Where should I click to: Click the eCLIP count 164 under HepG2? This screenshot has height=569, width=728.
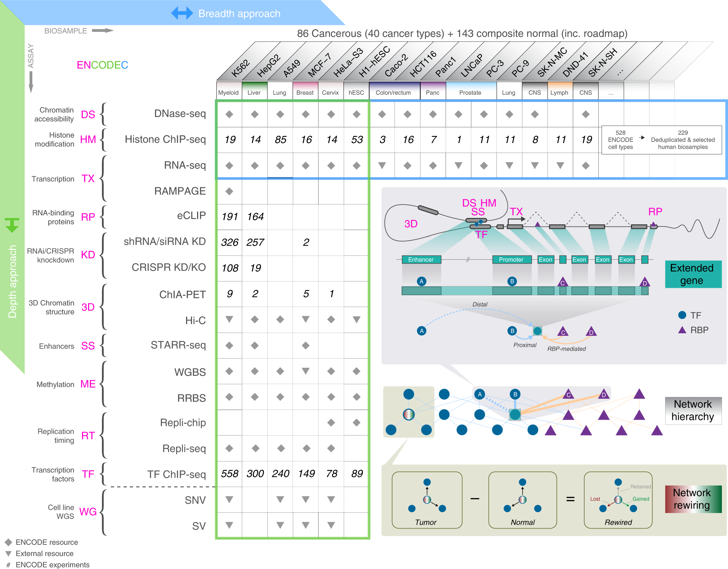tap(255, 216)
